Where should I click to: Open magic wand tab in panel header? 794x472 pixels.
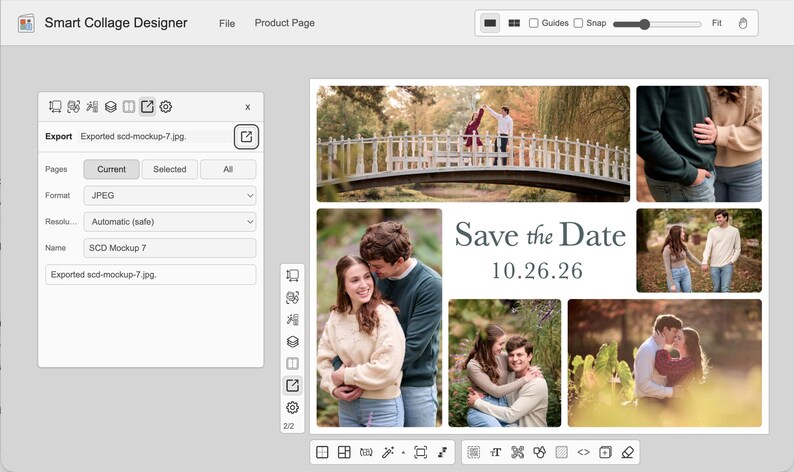(x=92, y=106)
